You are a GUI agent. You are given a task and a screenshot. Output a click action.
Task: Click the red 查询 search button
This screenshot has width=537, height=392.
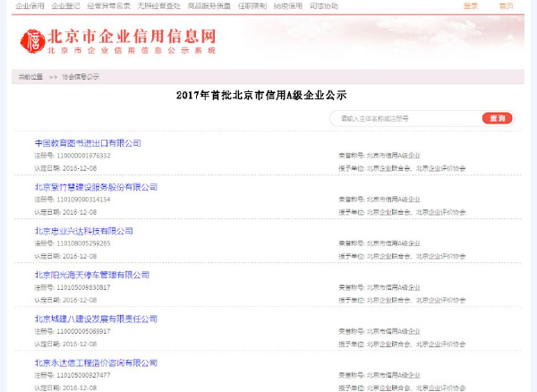[498, 118]
